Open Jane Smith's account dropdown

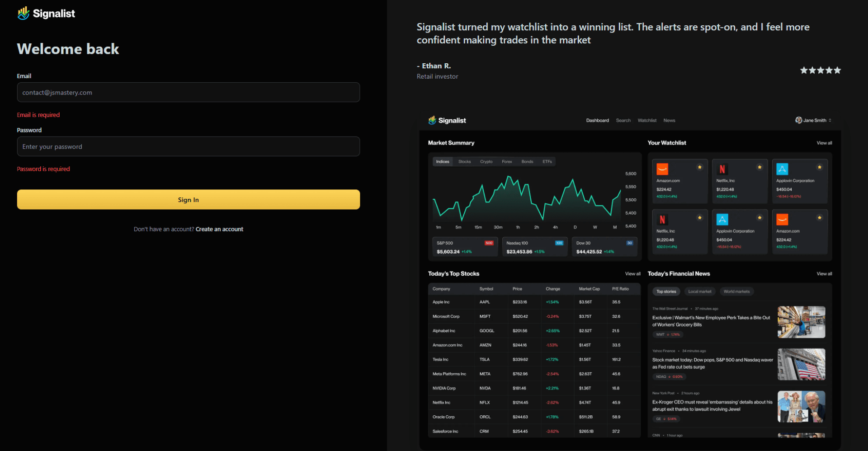pos(830,120)
